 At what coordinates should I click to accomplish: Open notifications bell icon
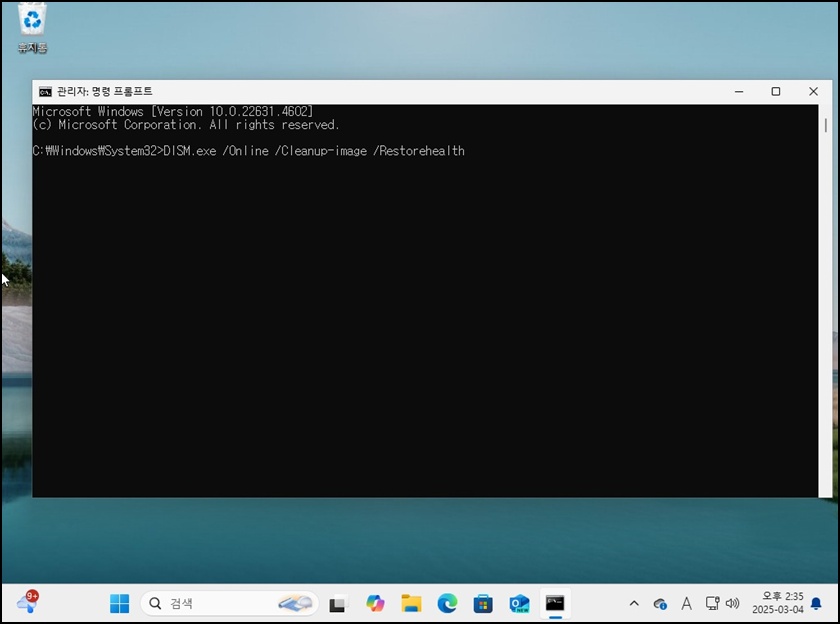(816, 604)
